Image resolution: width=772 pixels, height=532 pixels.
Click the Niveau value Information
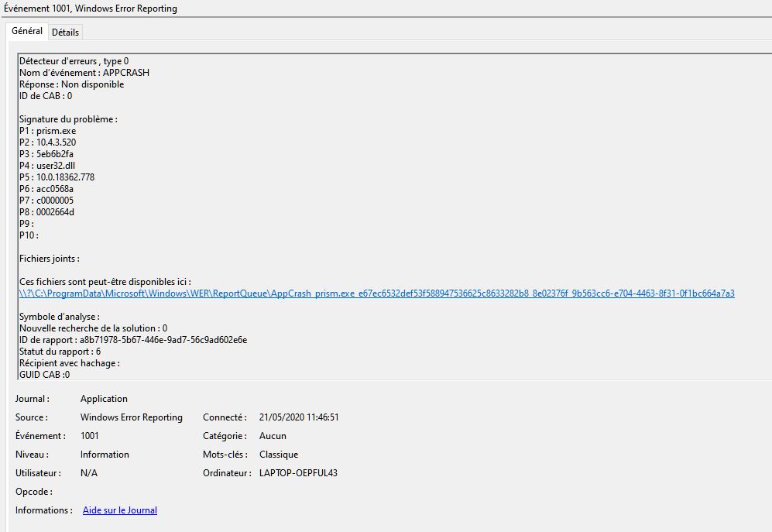pos(105,455)
